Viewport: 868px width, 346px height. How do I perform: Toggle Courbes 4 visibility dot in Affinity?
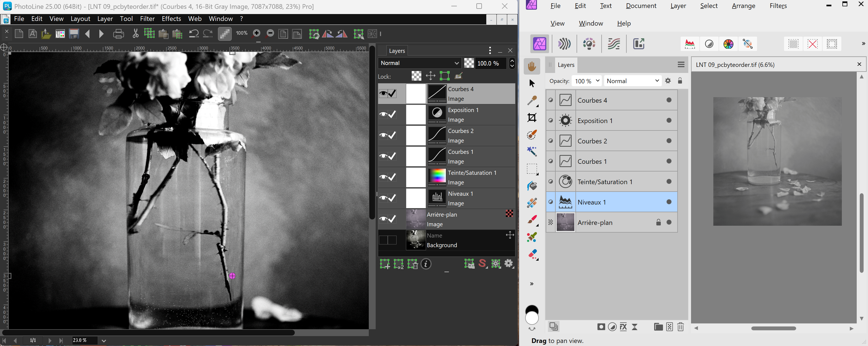[669, 100]
